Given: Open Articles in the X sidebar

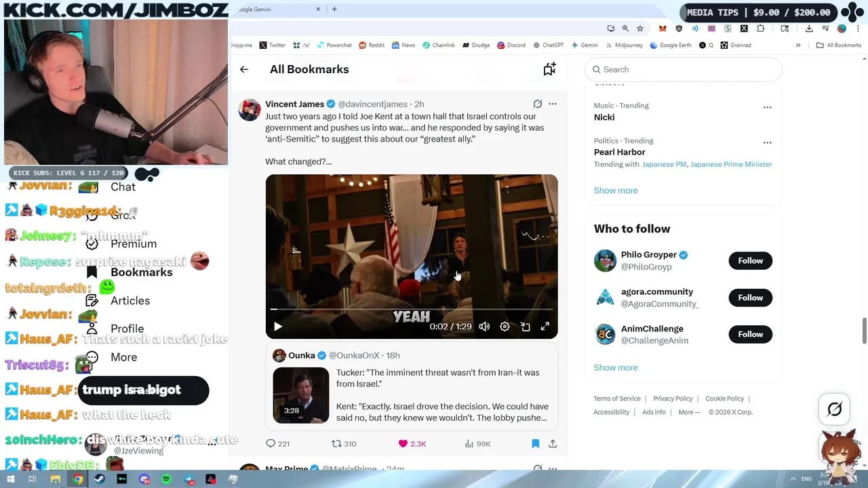Looking at the screenshot, I should 117,300.
